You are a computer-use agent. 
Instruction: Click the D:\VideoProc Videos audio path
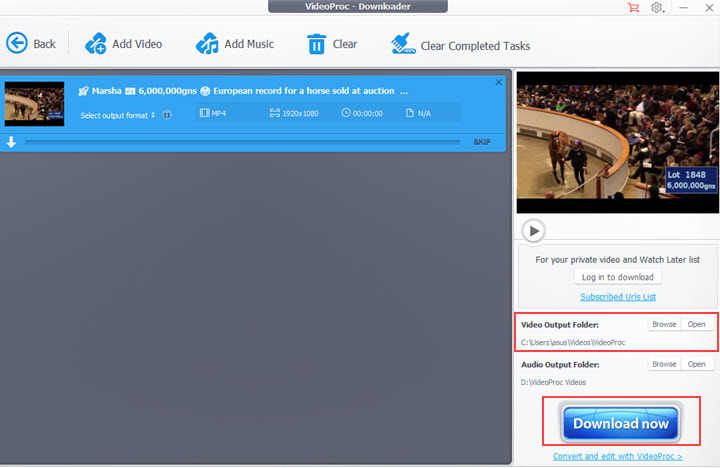click(553, 382)
